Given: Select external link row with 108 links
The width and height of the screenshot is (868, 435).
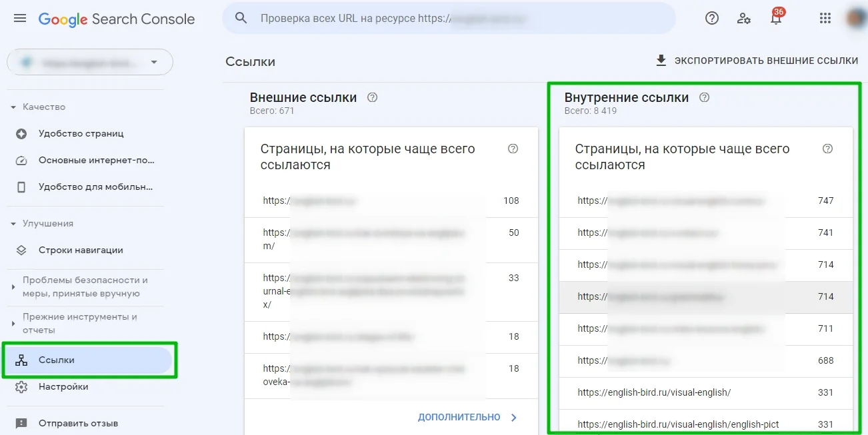Looking at the screenshot, I should pyautogui.click(x=391, y=201).
